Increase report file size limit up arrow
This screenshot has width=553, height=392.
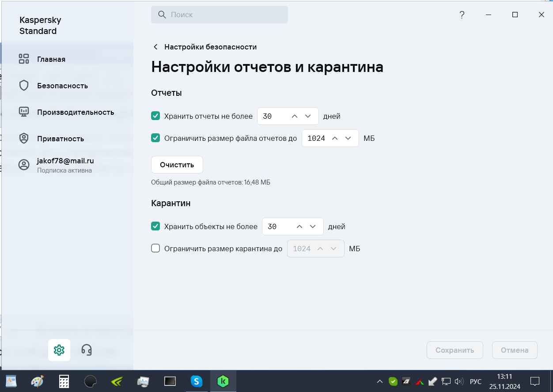(335, 138)
